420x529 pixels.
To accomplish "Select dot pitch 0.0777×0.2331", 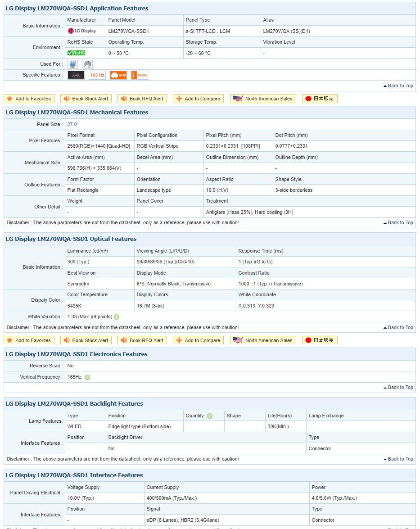I will coord(291,146).
